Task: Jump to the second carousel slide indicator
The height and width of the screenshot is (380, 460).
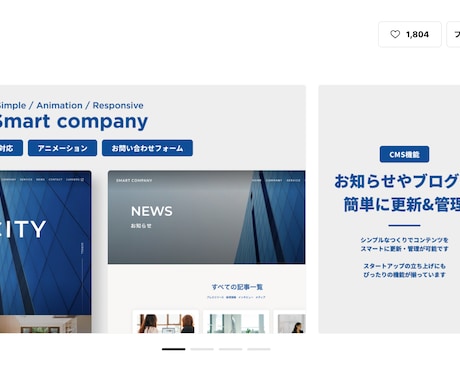Action: click(202, 349)
